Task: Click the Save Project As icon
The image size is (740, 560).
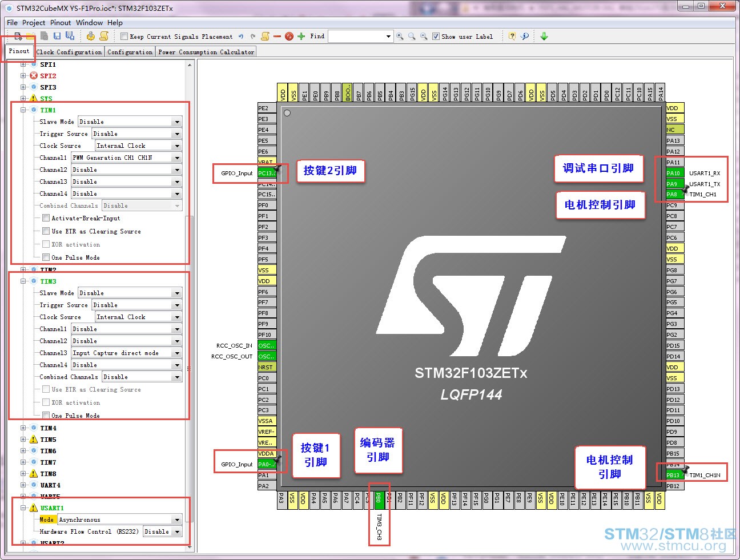Action: pos(70,36)
